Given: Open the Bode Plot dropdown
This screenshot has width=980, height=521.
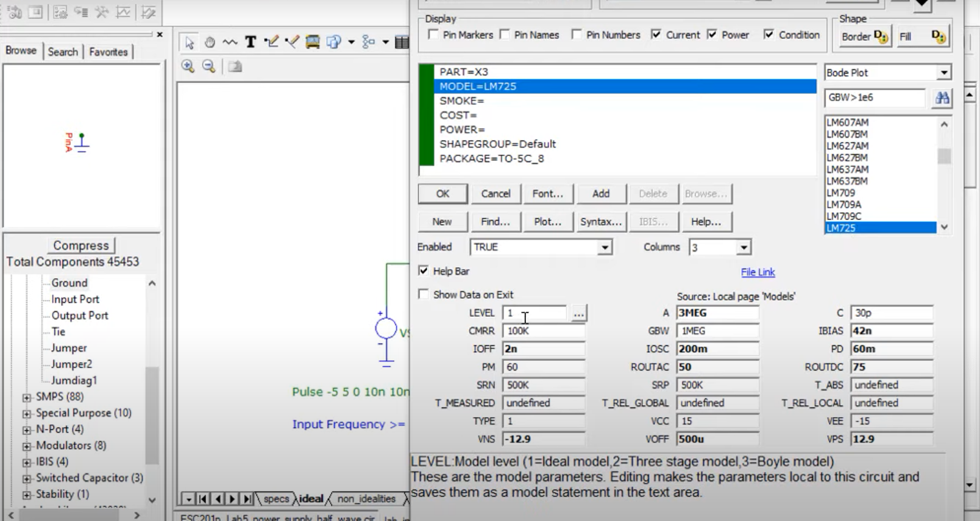Looking at the screenshot, I should [x=943, y=73].
